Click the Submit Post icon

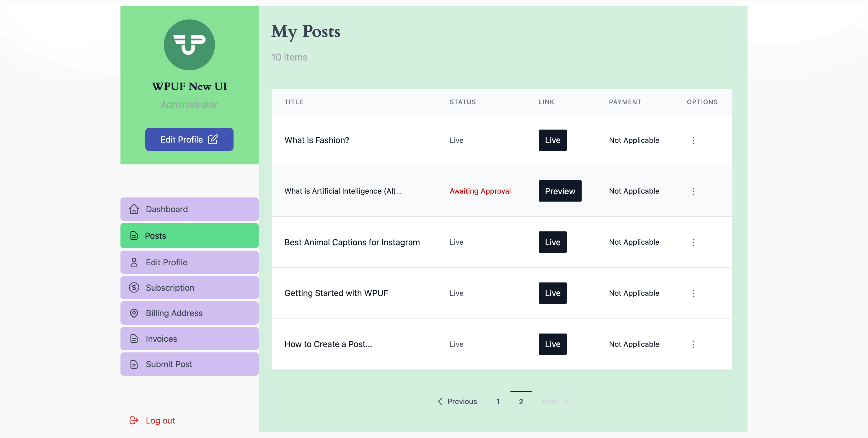point(134,364)
